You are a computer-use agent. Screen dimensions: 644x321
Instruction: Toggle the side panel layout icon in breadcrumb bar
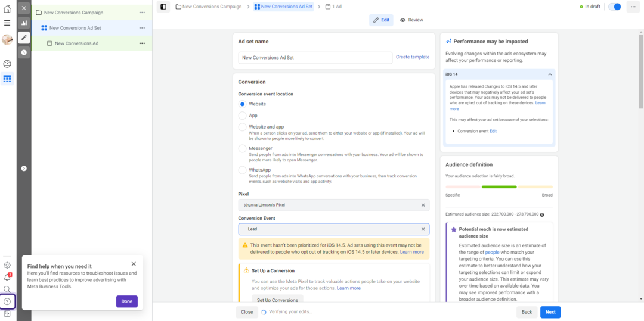pos(163,7)
